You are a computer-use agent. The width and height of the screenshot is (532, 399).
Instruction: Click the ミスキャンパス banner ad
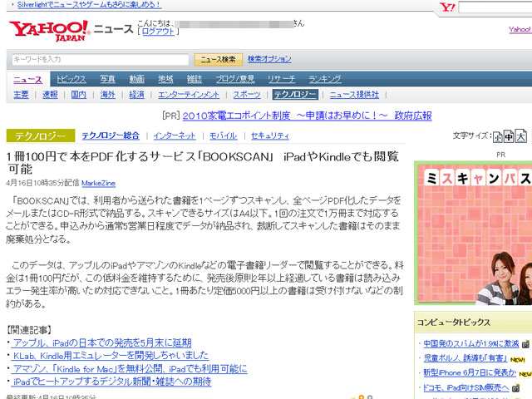pyautogui.click(x=473, y=233)
